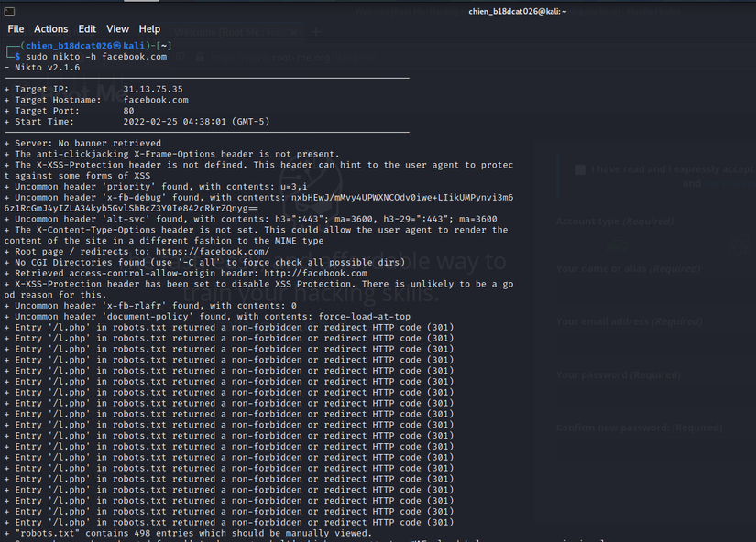Click the 'document-policy' force-load-at-top line
Screen dimensions: 756x542
207,317
